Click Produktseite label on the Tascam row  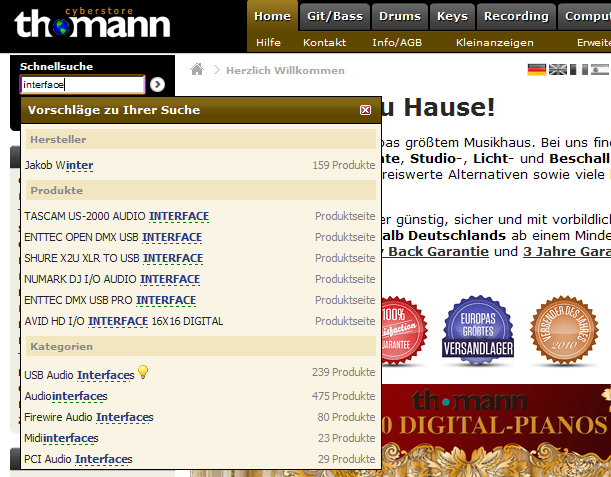point(345,216)
